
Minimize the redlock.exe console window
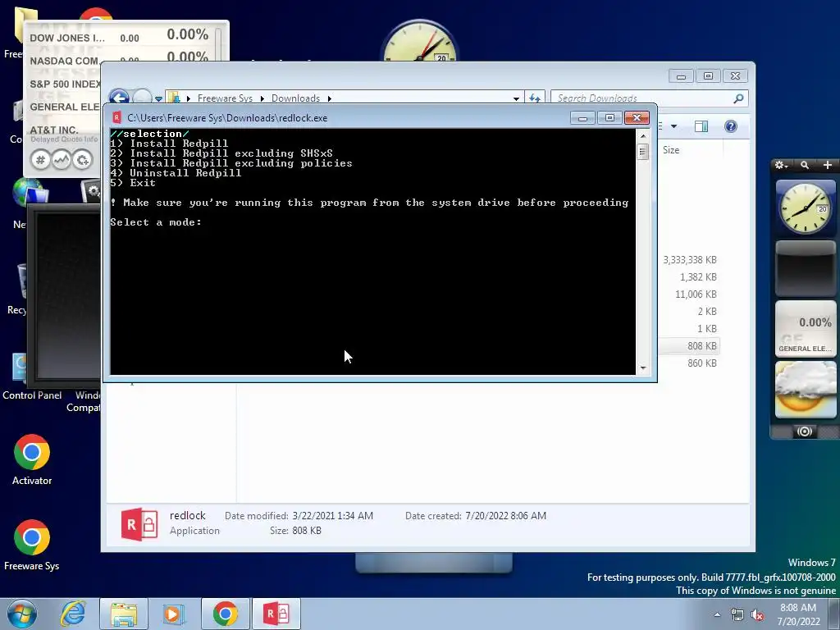point(582,118)
